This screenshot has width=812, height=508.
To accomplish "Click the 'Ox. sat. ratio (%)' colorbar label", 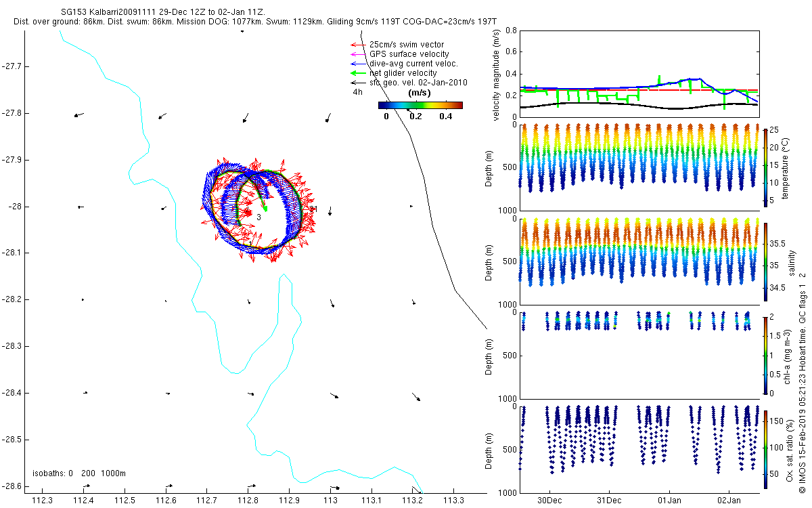I will click(790, 450).
